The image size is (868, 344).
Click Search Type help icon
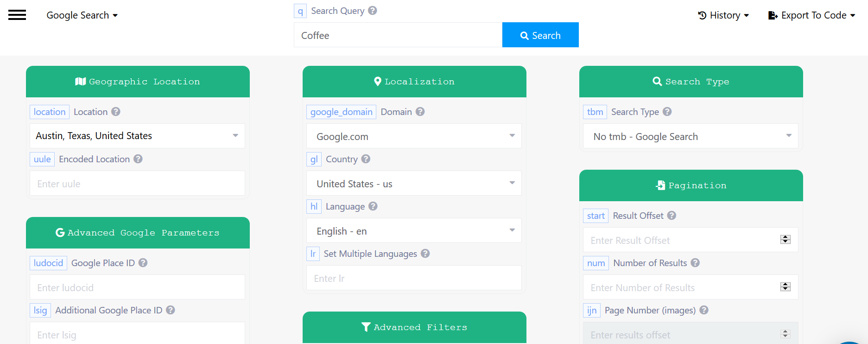(x=667, y=112)
